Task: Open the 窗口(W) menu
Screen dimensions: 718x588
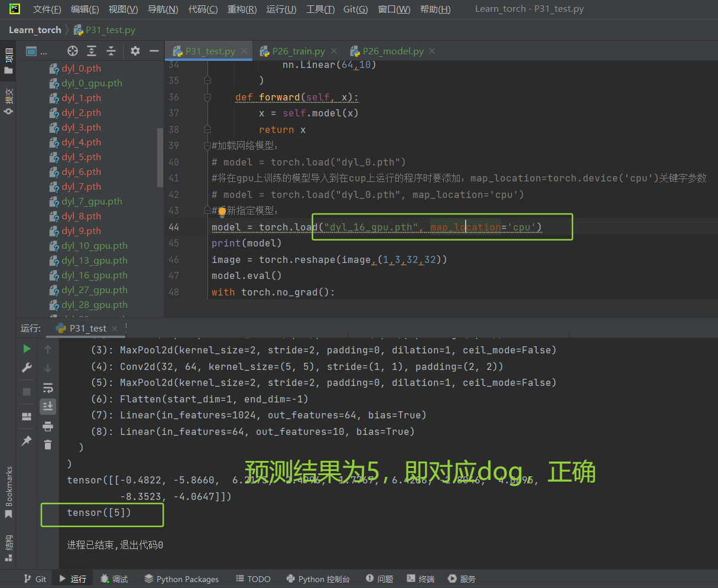Action: click(x=394, y=9)
